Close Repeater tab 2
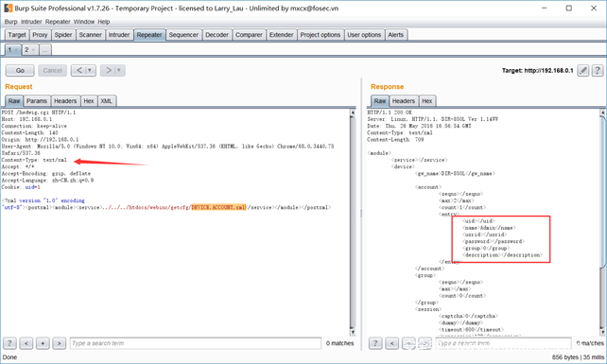Image resolution: width=607 pixels, height=364 pixels. point(33,50)
